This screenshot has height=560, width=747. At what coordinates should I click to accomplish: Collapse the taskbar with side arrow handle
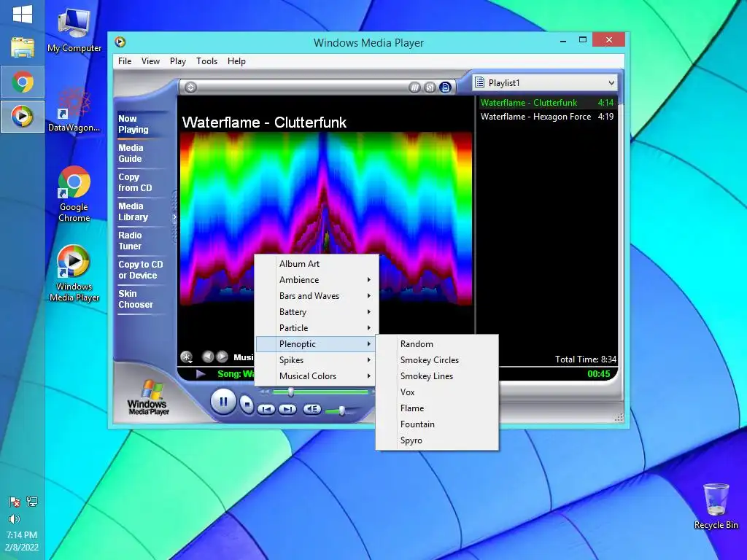pos(174,217)
